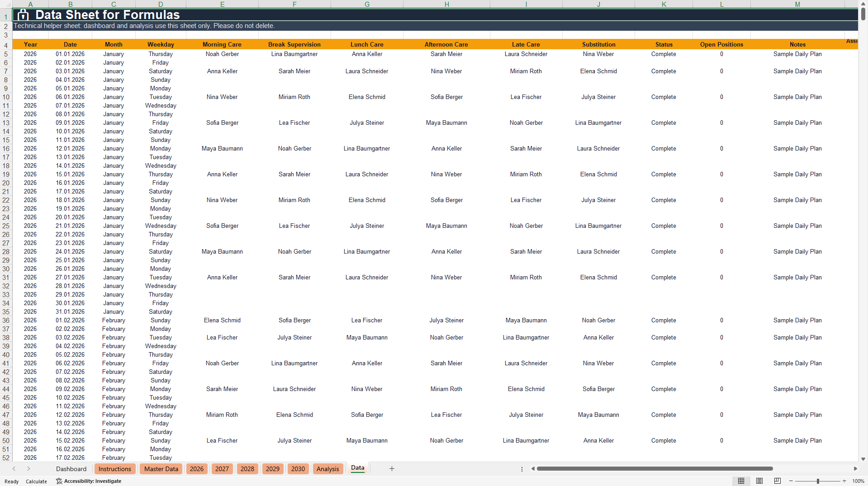
Task: Click the Afternoon Care heading cell
Action: pos(446,44)
